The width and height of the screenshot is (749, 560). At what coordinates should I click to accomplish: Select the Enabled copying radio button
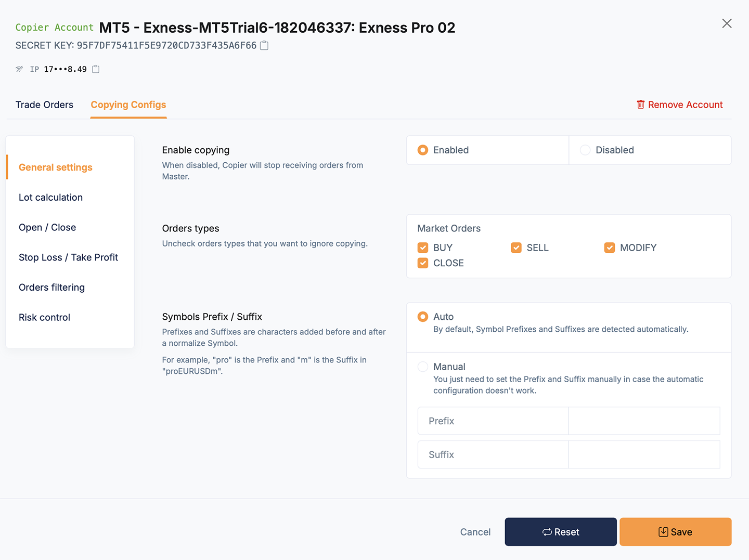point(423,150)
